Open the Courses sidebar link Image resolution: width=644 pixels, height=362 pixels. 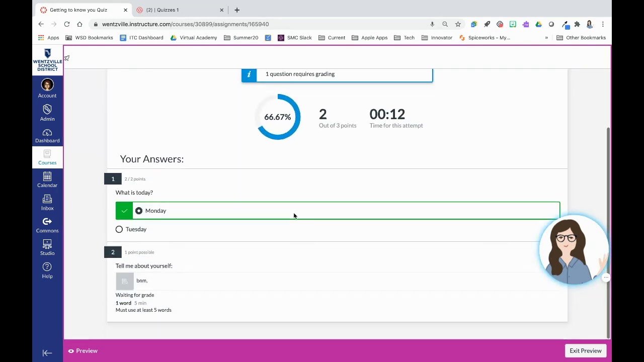click(47, 157)
